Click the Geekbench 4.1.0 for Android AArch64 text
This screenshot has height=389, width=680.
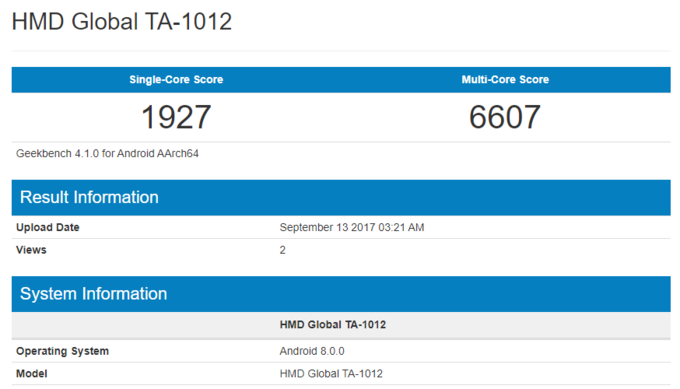click(x=107, y=154)
